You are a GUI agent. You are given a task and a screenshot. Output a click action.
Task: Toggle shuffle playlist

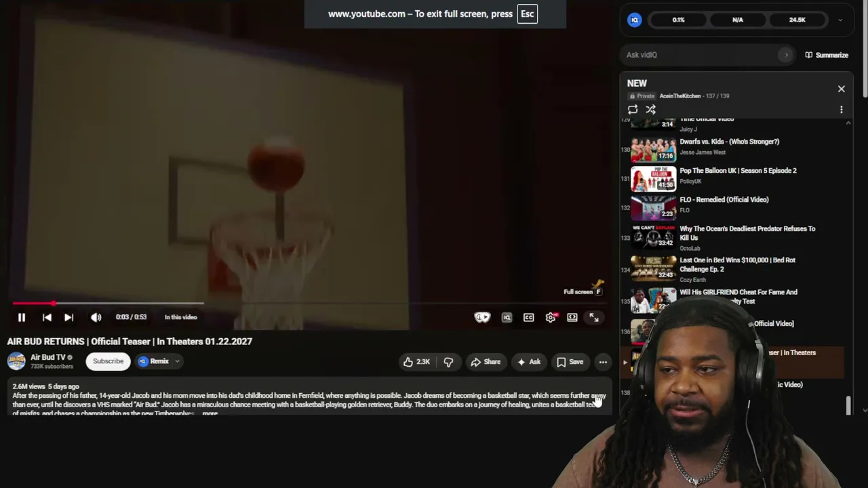click(x=650, y=109)
